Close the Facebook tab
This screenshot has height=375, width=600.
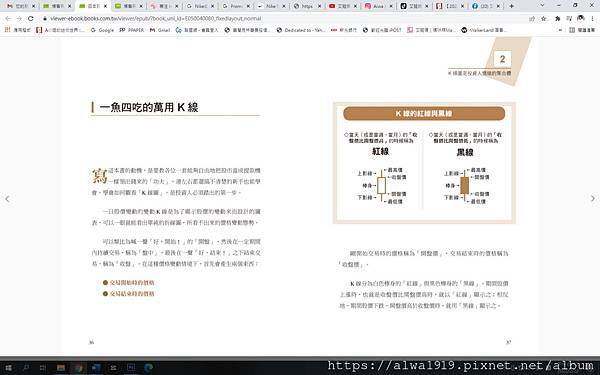click(x=499, y=6)
